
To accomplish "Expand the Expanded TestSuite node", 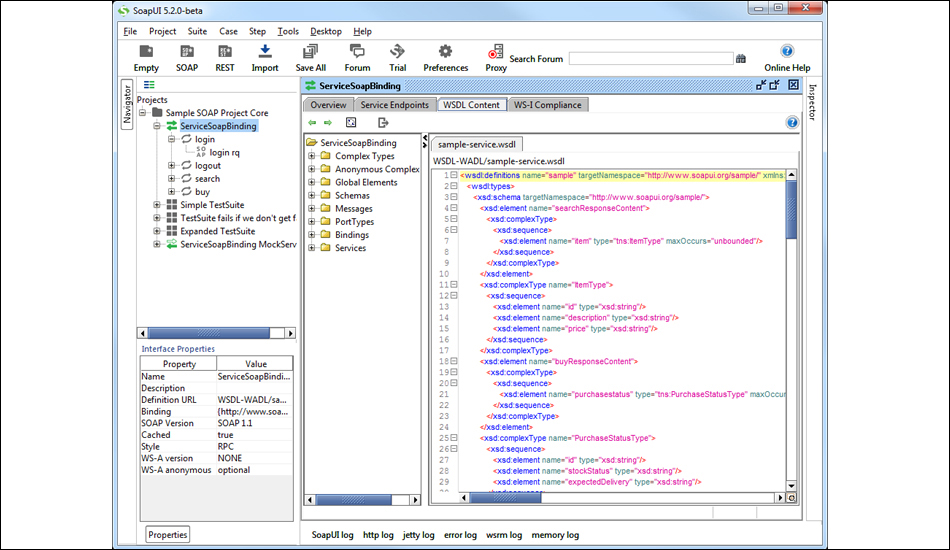I will tap(157, 231).
